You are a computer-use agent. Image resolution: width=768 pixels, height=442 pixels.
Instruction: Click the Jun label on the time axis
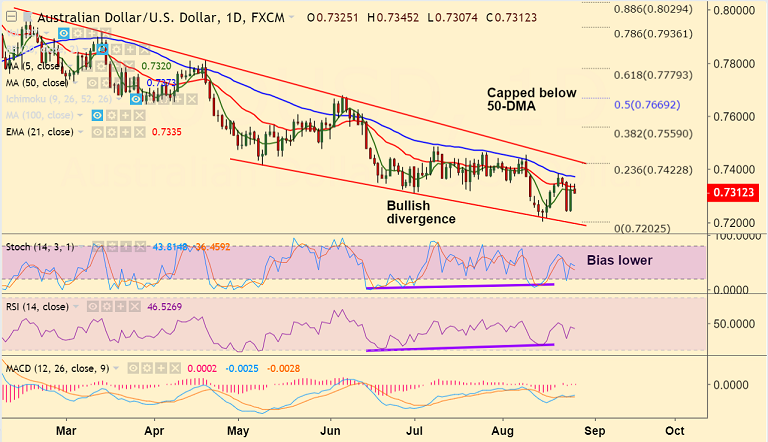[x=330, y=431]
